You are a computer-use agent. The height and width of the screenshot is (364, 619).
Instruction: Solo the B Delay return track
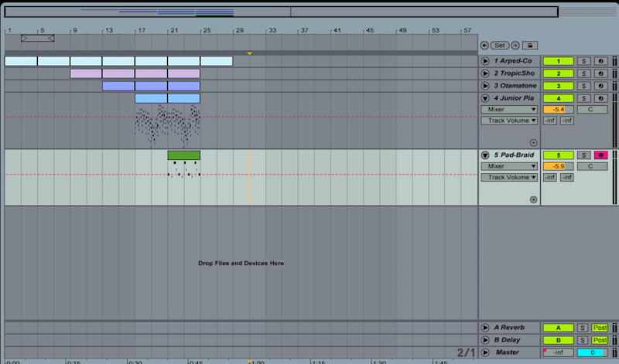(x=583, y=340)
